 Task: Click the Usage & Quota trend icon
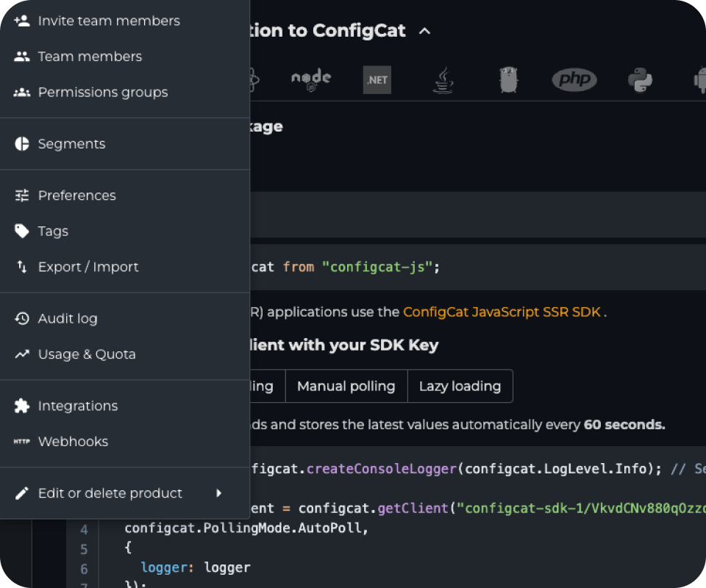[x=21, y=354]
